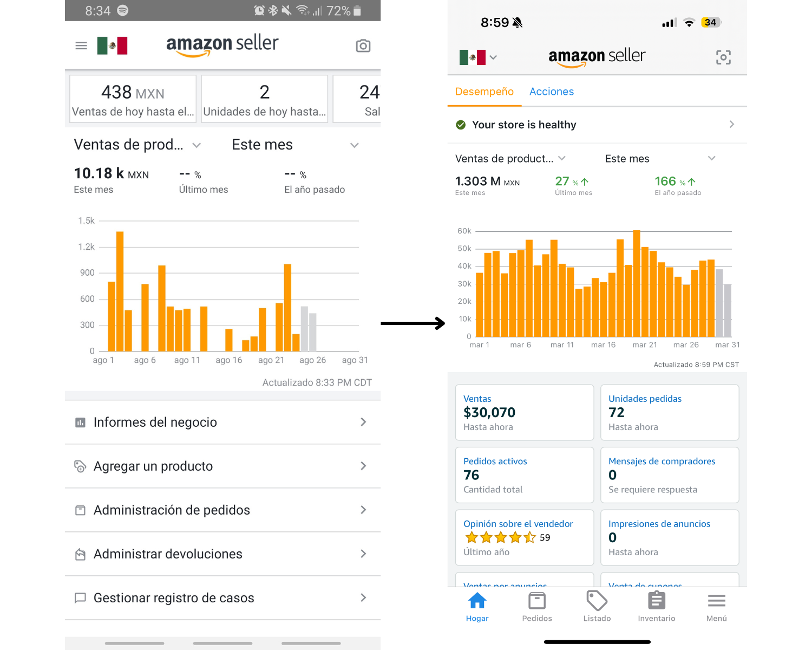Open the Ventas $30,070 card
812x650 pixels.
pos(524,412)
